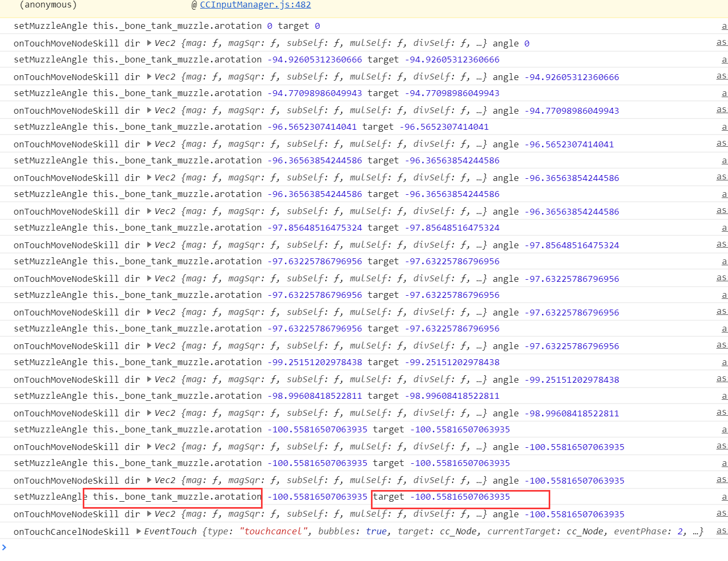This screenshot has width=728, height=561.
Task: Click setMuzzleAngle log with arotation 0 target 0
Action: pyautogui.click(x=167, y=26)
